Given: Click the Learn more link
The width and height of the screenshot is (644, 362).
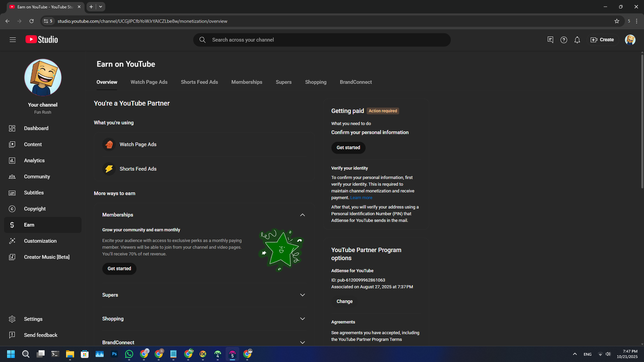Looking at the screenshot, I should click(x=361, y=198).
